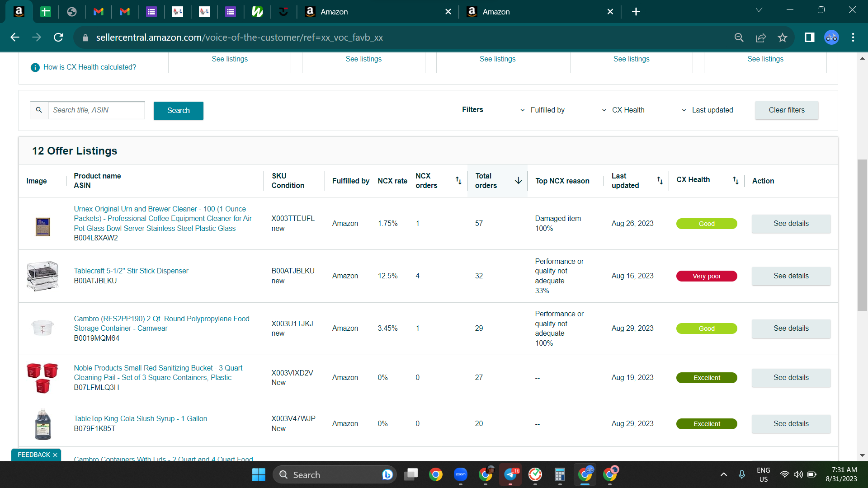Switch to the pinned green W tab
868x488 pixels.
click(x=257, y=12)
